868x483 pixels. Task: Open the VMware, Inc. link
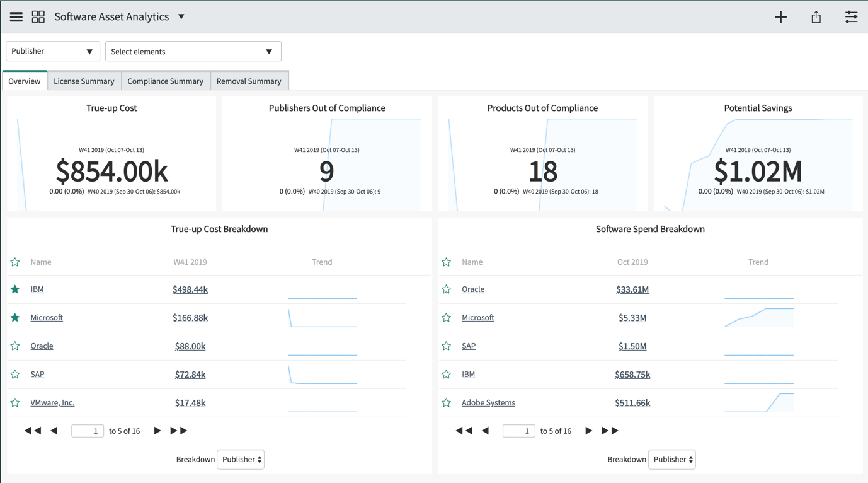tap(52, 403)
